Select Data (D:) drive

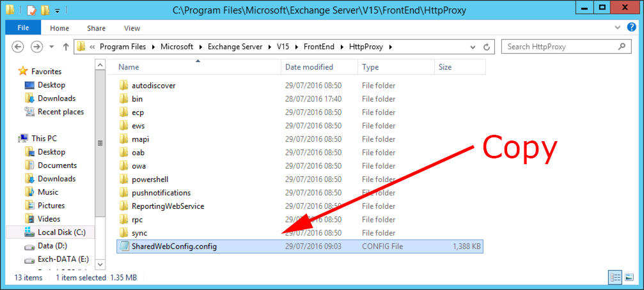(x=52, y=246)
